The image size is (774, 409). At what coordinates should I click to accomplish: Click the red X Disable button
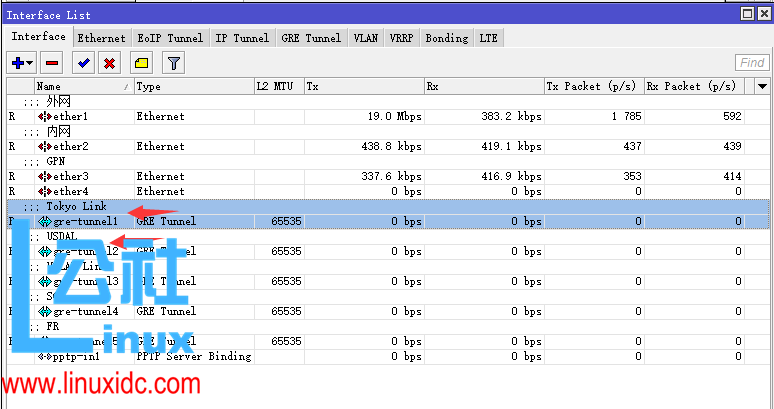point(110,63)
